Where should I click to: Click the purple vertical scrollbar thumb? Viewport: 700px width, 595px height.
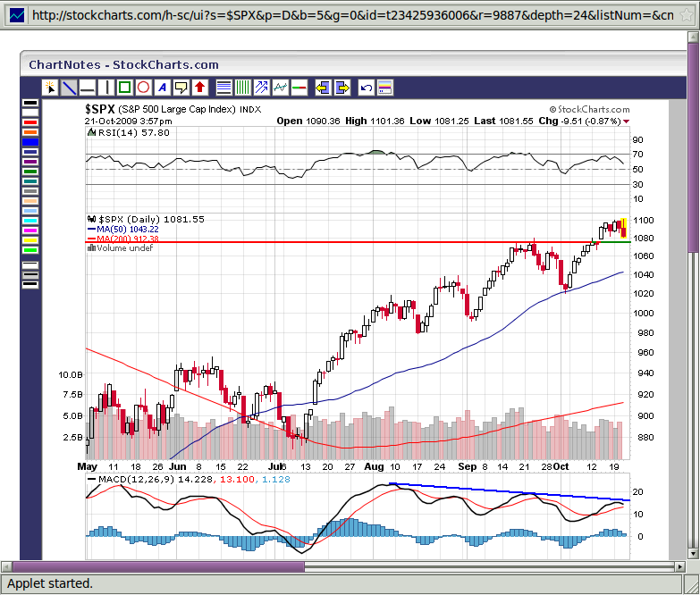(x=694, y=147)
